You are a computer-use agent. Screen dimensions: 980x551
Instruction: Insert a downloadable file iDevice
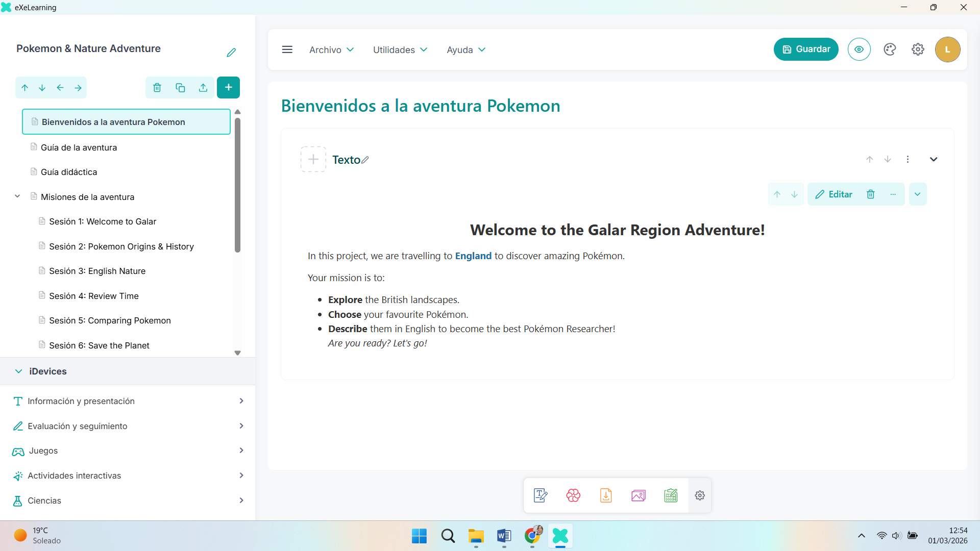point(605,495)
